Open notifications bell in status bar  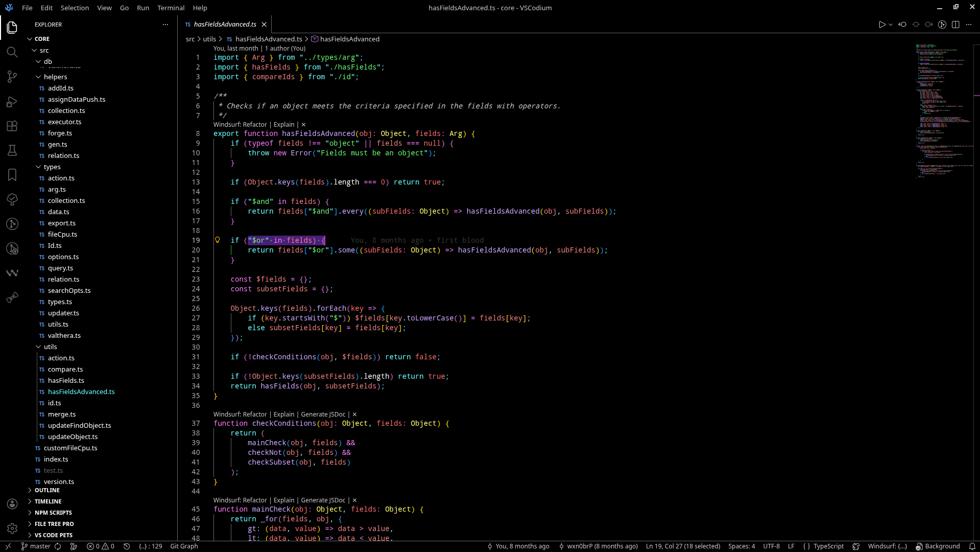(x=972, y=546)
